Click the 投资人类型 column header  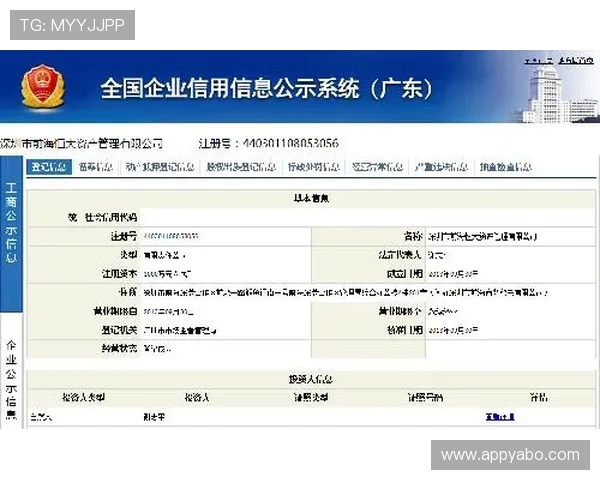83,398
